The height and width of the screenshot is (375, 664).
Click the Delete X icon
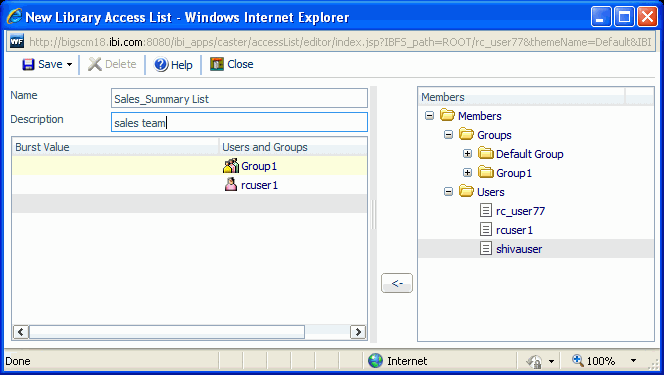pos(94,64)
